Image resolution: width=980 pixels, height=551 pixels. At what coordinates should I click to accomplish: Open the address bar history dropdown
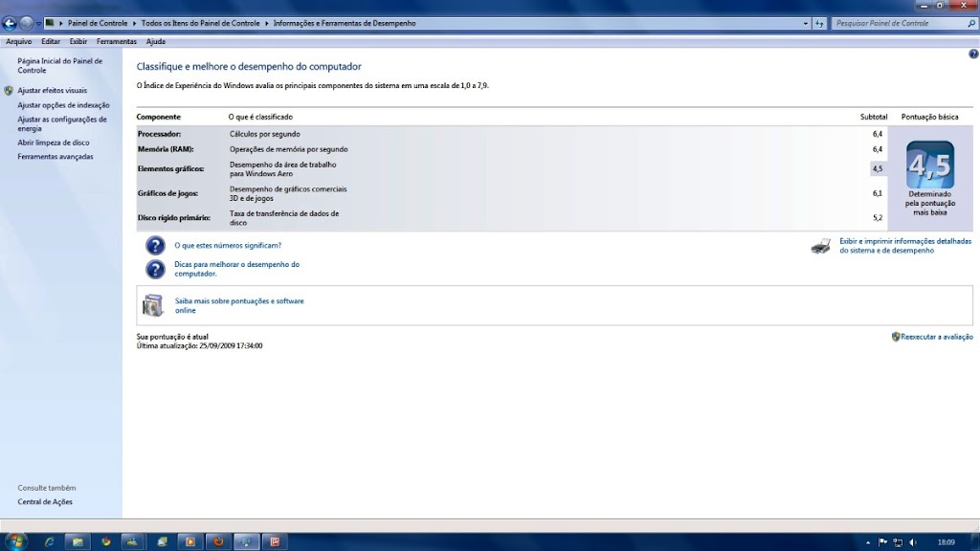click(x=806, y=23)
